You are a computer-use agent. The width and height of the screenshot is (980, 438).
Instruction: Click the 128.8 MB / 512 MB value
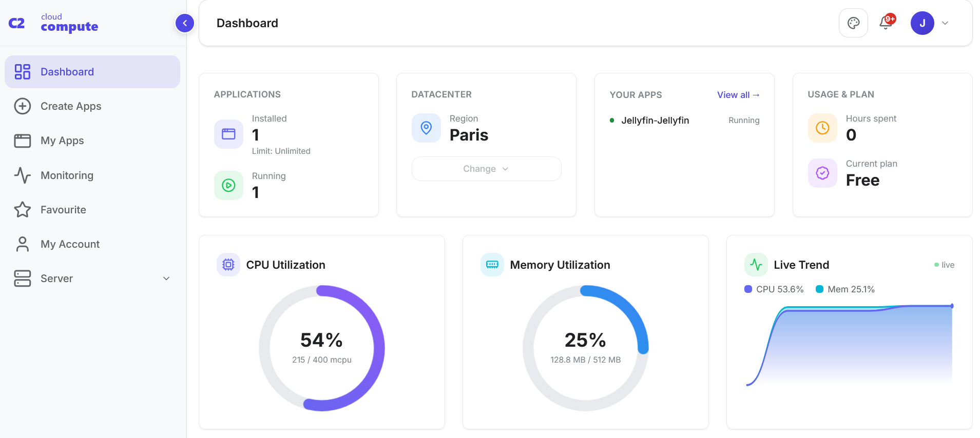click(586, 360)
